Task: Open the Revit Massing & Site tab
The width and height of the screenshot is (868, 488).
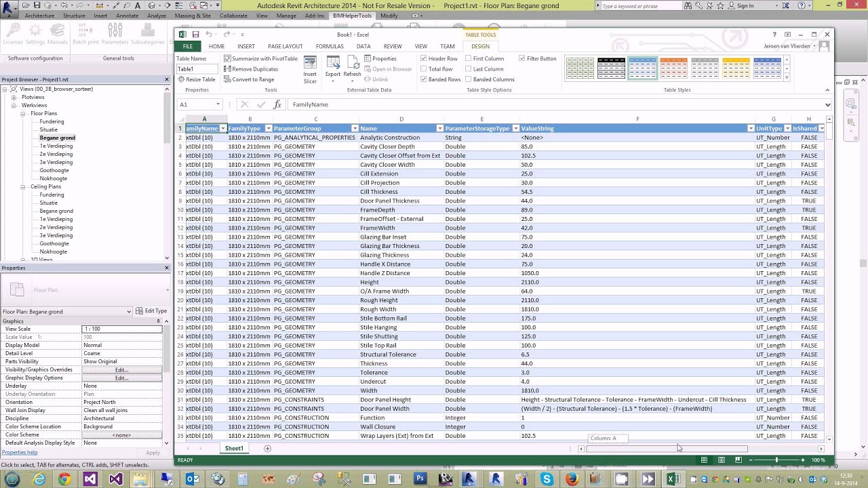Action: (x=193, y=16)
